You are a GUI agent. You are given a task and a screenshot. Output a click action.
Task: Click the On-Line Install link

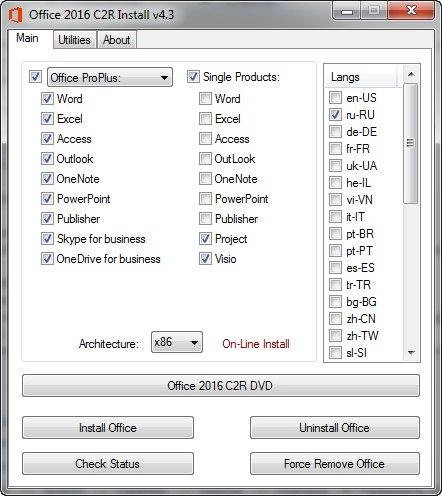(x=256, y=344)
